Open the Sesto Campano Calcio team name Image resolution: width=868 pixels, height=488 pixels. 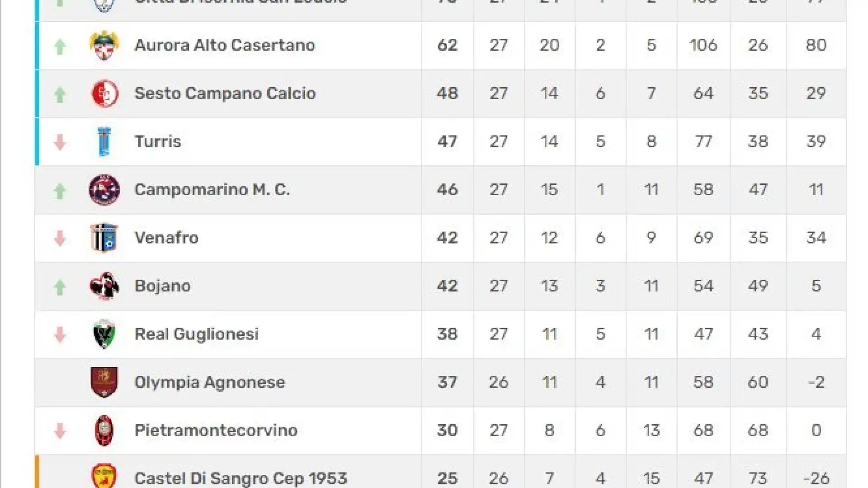point(225,93)
